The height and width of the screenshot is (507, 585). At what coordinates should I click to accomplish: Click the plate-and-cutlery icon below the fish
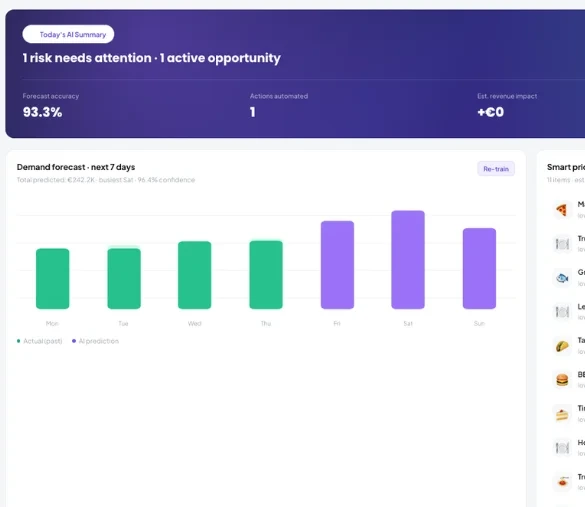tap(562, 312)
